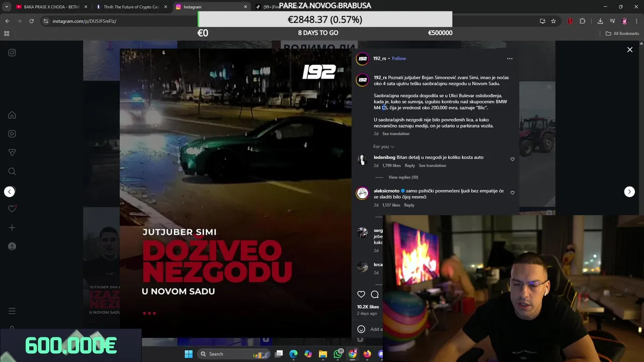Open Chrome downloads icon
Image resolution: width=644 pixels, height=362 pixels.
tap(600, 21)
